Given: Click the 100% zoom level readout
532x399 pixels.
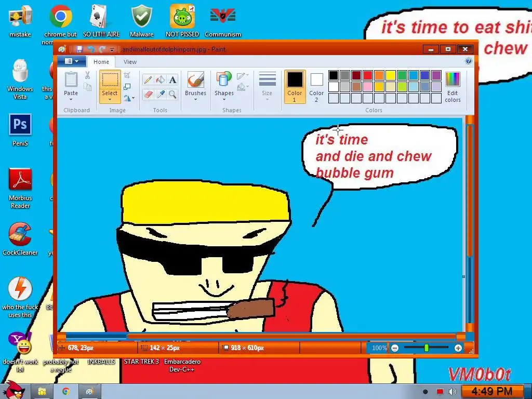Looking at the screenshot, I should coord(379,348).
